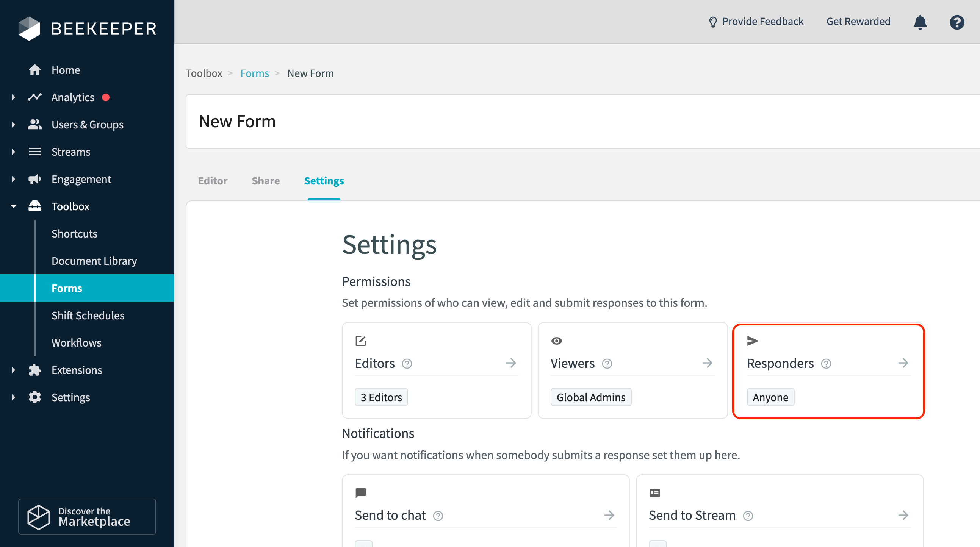Click the Marketplace cube icon

coord(38,517)
